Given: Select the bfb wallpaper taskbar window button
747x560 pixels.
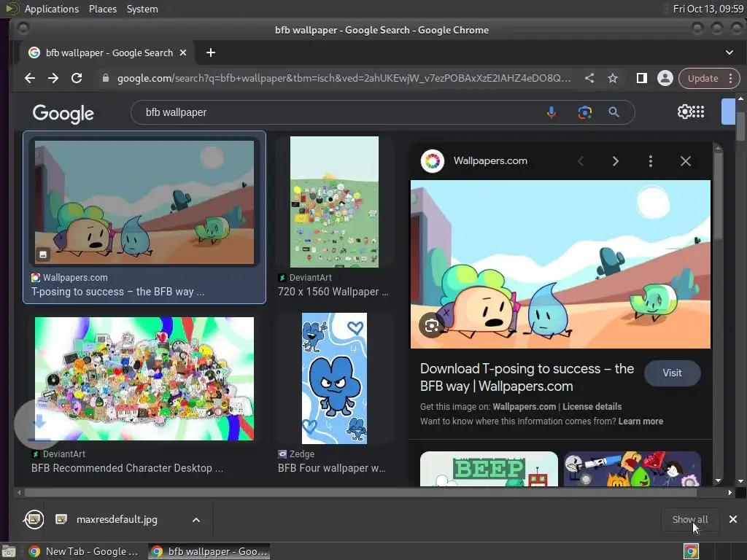Looking at the screenshot, I should click(x=209, y=551).
